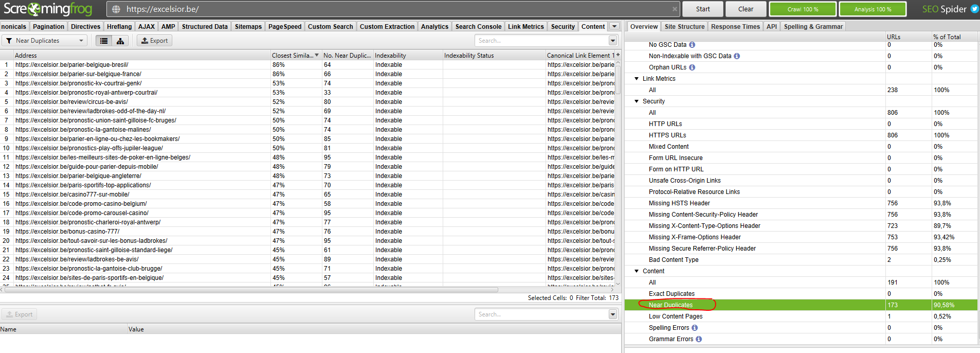Viewport: 980px width, 353px height.
Task: Collapse the Security section in overview
Action: tap(637, 101)
